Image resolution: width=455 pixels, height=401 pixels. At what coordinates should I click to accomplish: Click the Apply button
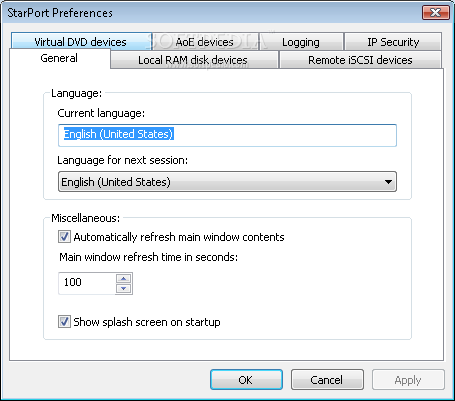(x=408, y=379)
